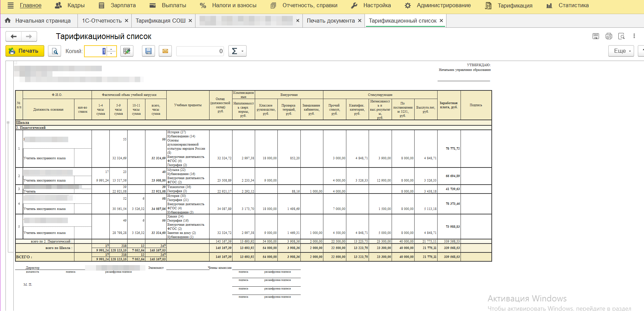The height and width of the screenshot is (311, 644).
Task: Click the Копий number input field
Action: pyautogui.click(x=96, y=51)
